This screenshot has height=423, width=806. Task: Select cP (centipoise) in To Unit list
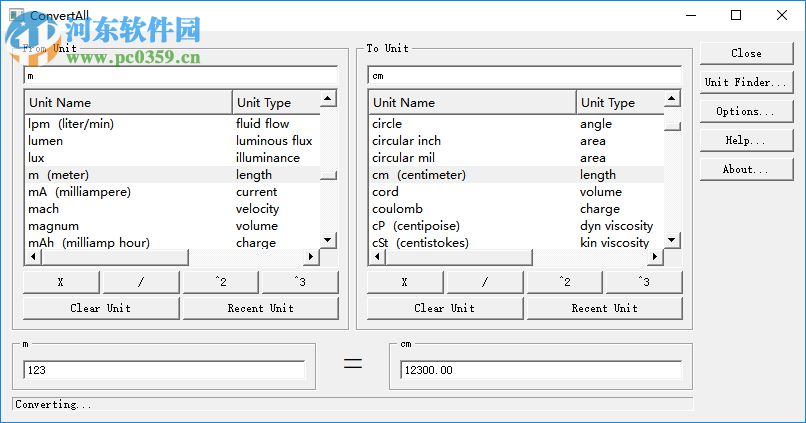517,226
